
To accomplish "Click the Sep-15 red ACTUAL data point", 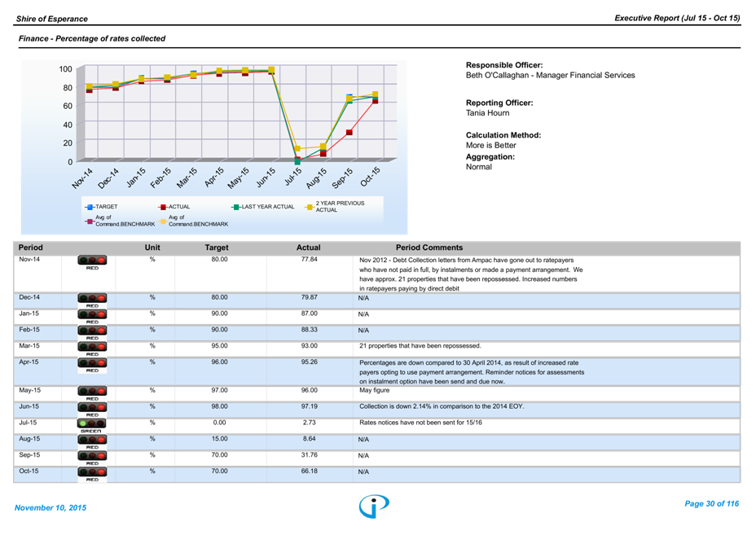I will [x=349, y=132].
